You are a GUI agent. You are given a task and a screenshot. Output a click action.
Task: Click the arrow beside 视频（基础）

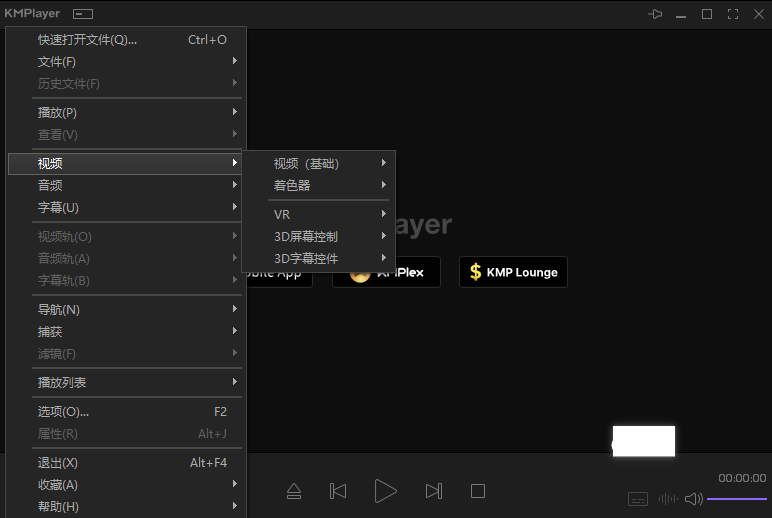pyautogui.click(x=384, y=162)
